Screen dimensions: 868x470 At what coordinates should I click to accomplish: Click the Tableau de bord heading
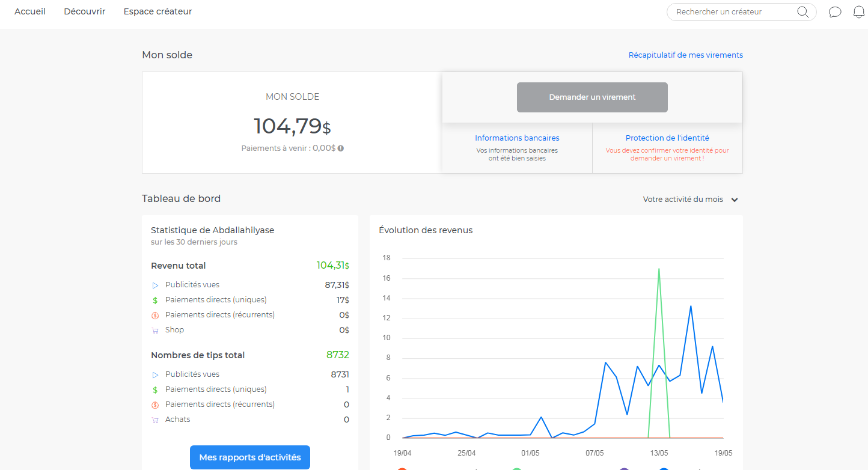(181, 198)
